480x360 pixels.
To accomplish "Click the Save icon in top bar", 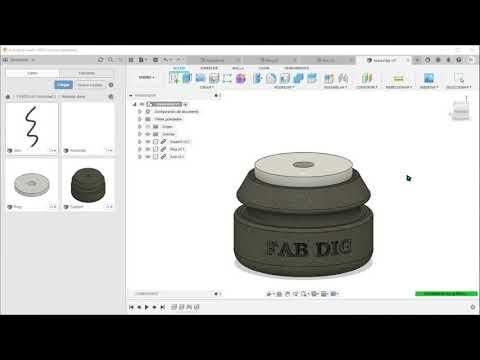I will 156,60.
